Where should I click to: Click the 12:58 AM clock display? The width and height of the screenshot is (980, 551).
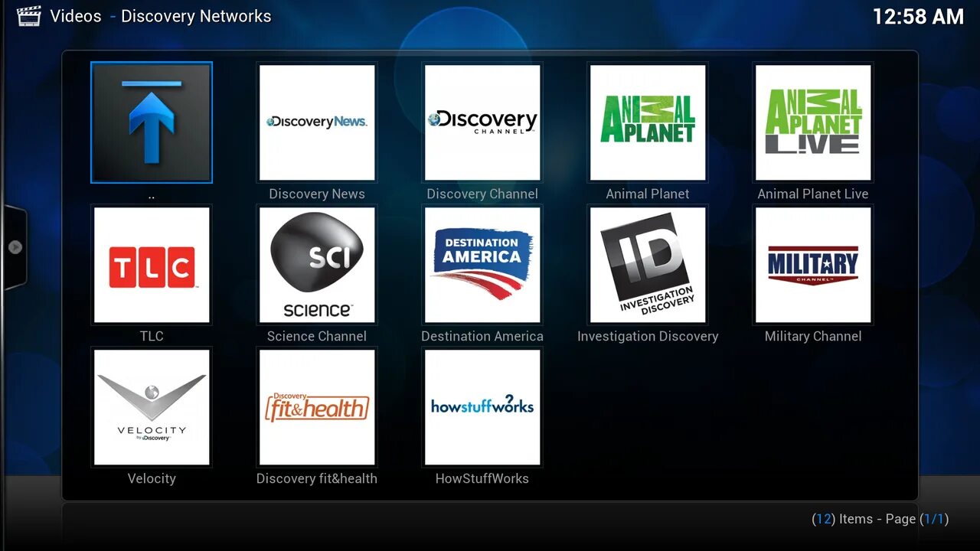[918, 17]
